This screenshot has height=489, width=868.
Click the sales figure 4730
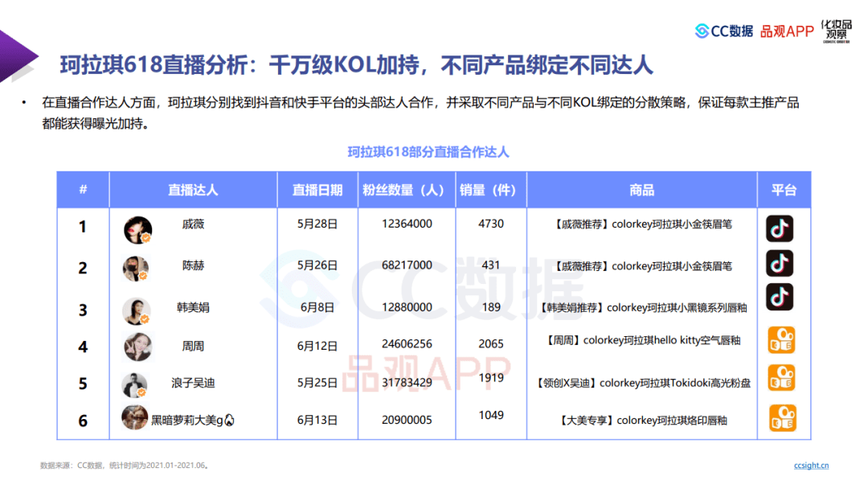[x=491, y=224]
